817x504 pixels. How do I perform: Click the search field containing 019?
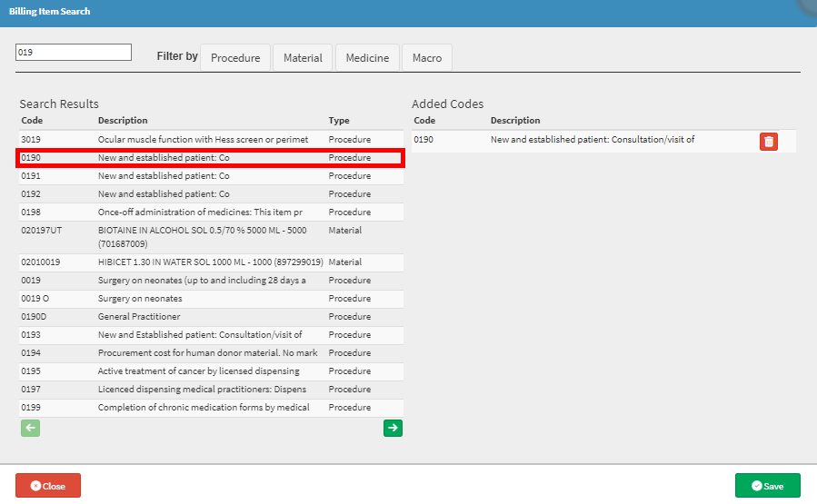74,53
